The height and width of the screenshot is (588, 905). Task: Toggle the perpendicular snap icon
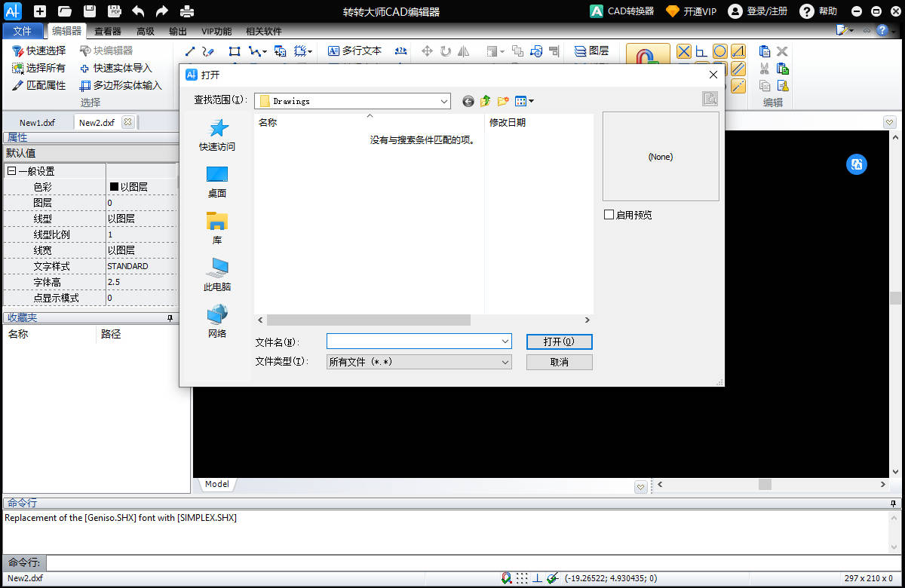[701, 51]
